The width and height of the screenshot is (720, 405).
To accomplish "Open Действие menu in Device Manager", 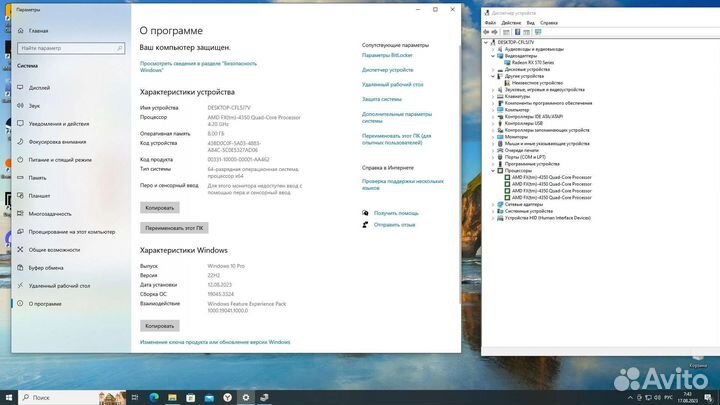I will click(511, 22).
